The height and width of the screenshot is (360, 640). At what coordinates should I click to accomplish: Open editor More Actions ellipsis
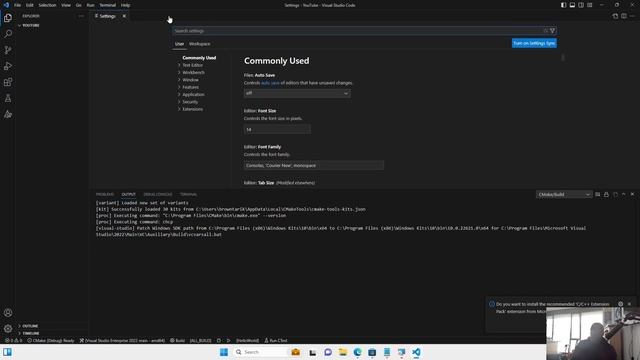click(x=632, y=16)
